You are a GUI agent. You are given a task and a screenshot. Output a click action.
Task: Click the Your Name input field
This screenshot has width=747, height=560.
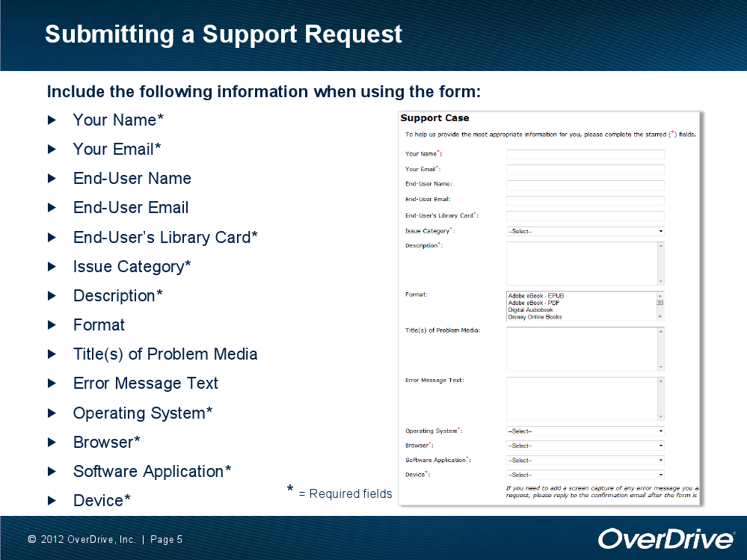[585, 154]
